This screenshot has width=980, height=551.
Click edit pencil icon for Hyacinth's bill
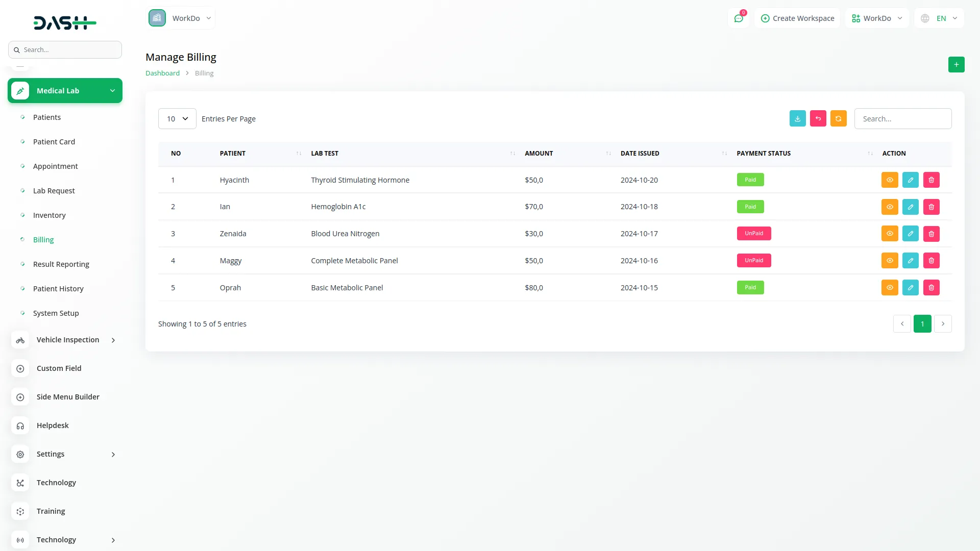click(910, 180)
